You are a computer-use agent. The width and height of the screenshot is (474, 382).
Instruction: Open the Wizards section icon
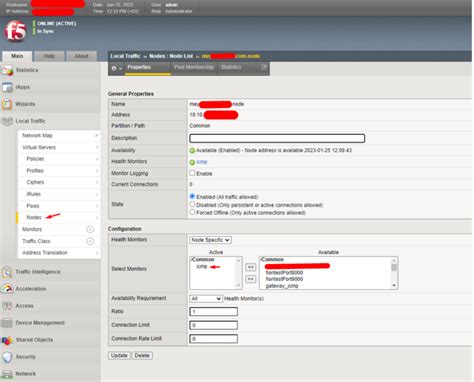point(7,104)
